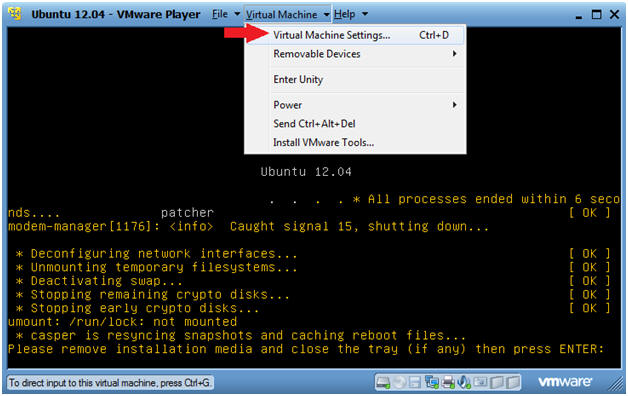Viewport: 628px width, 396px height.
Task: Expand the Removable Devices submenu arrow
Action: (x=454, y=54)
